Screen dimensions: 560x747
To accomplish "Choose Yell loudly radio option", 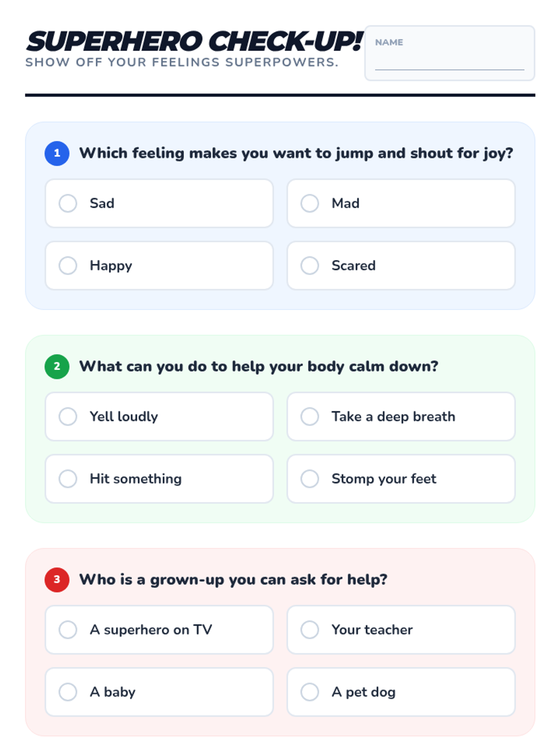I will 68,416.
